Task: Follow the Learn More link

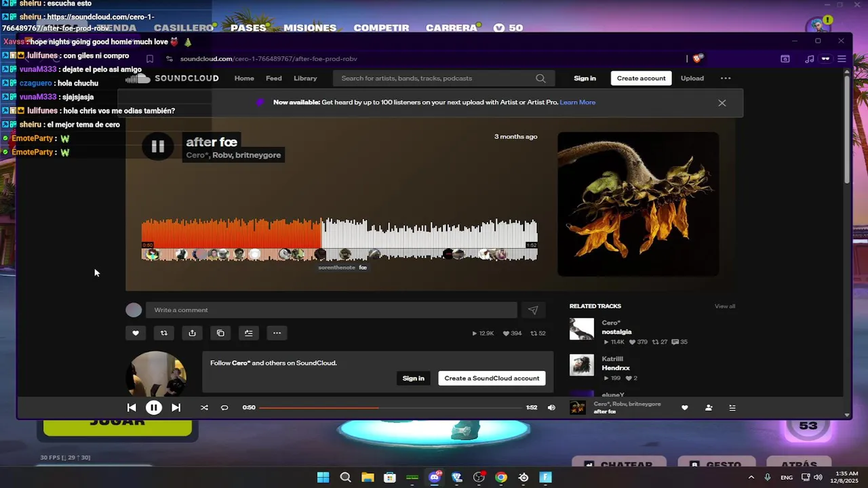Action: pos(578,102)
